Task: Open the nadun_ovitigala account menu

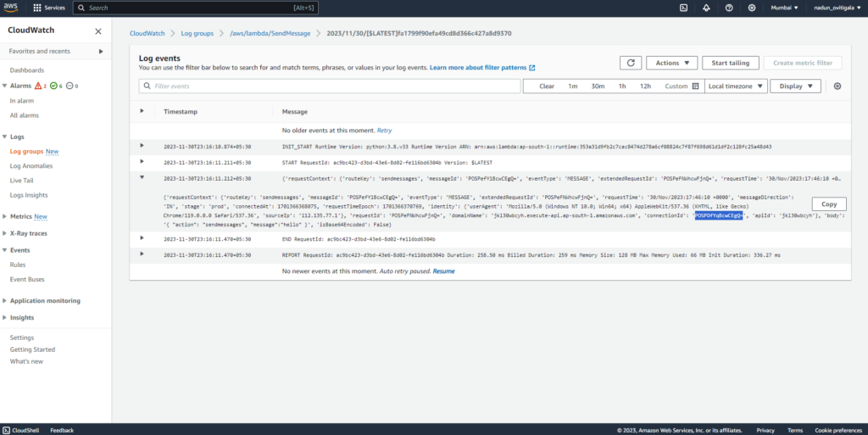Action: point(837,8)
